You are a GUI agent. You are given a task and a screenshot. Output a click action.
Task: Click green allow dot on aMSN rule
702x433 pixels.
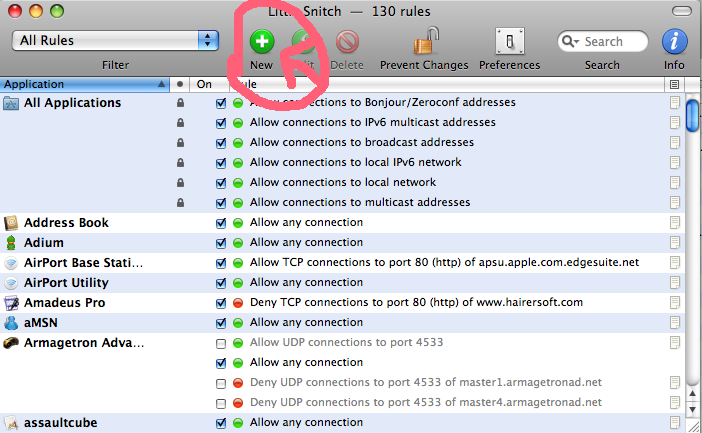(x=238, y=323)
